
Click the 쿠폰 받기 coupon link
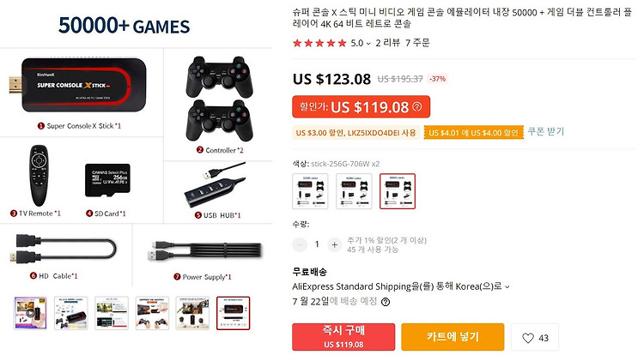[546, 131]
